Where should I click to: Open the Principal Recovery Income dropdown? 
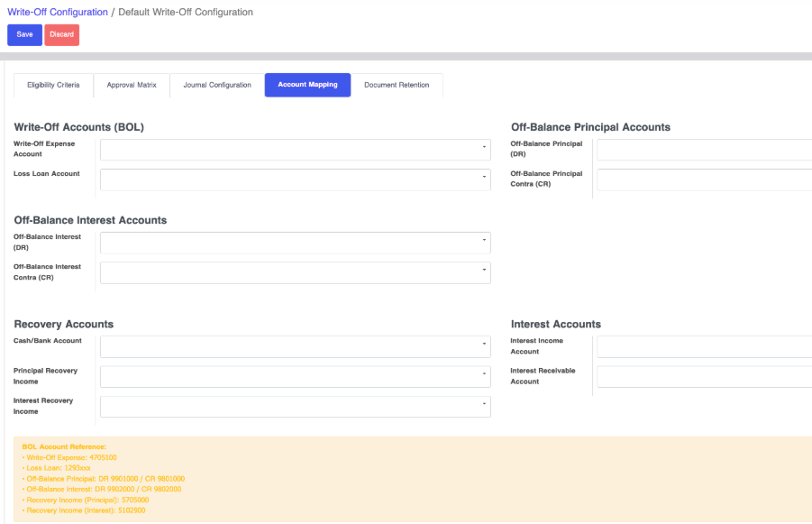tap(295, 376)
